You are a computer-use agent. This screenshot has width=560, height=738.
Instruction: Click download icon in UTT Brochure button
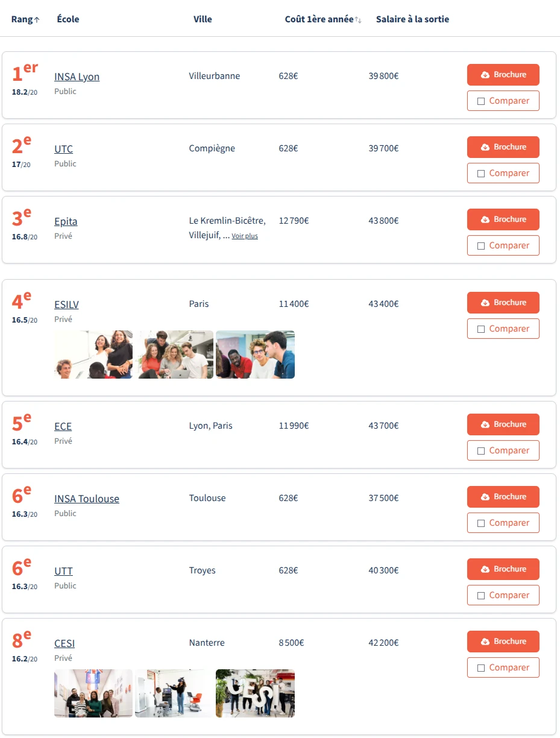(x=485, y=569)
